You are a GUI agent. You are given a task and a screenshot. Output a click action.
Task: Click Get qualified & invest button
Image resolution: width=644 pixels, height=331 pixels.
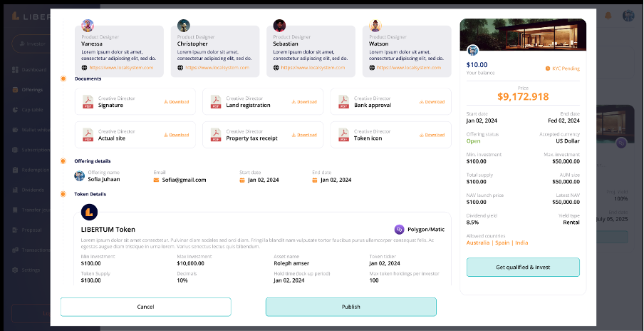[x=523, y=267]
